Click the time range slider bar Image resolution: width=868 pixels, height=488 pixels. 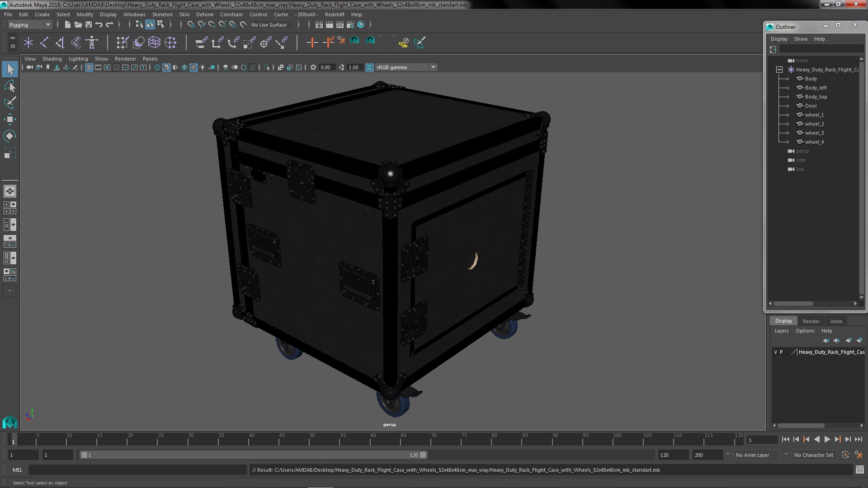point(253,455)
